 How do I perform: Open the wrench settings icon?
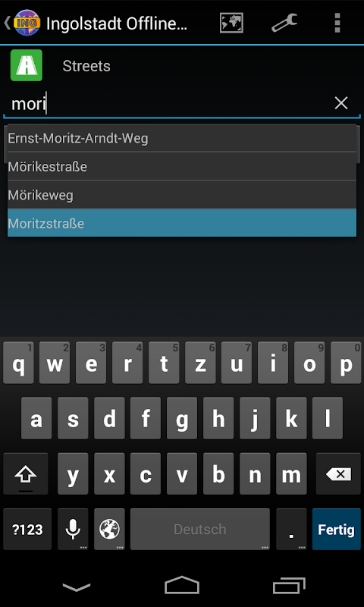coord(284,23)
